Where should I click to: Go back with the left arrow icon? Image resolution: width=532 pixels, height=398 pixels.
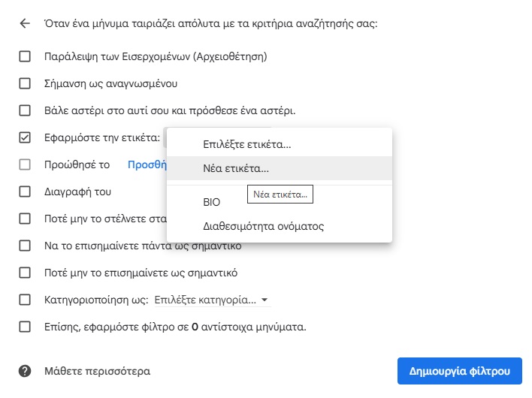25,23
